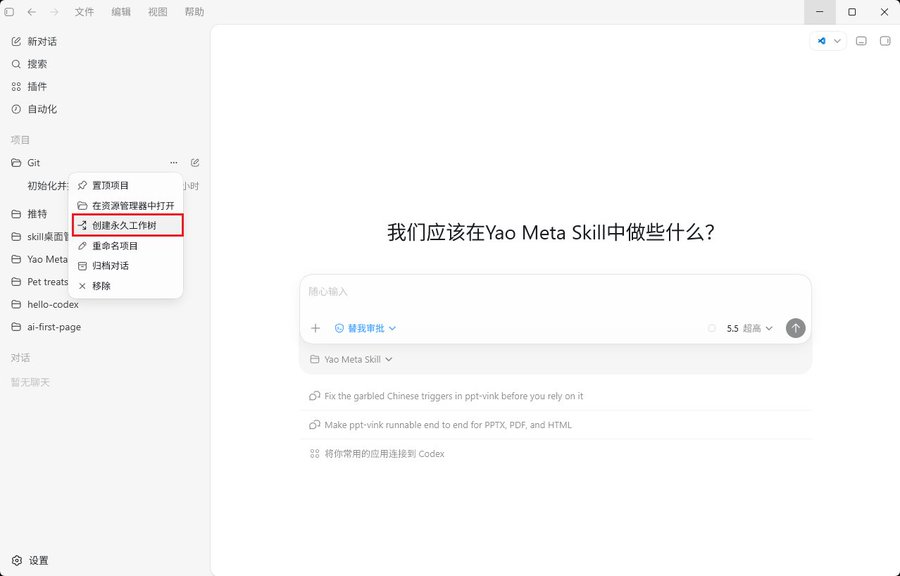Image resolution: width=900 pixels, height=576 pixels.
Task: Choose 归档对话 menu entry
Action: (x=126, y=266)
